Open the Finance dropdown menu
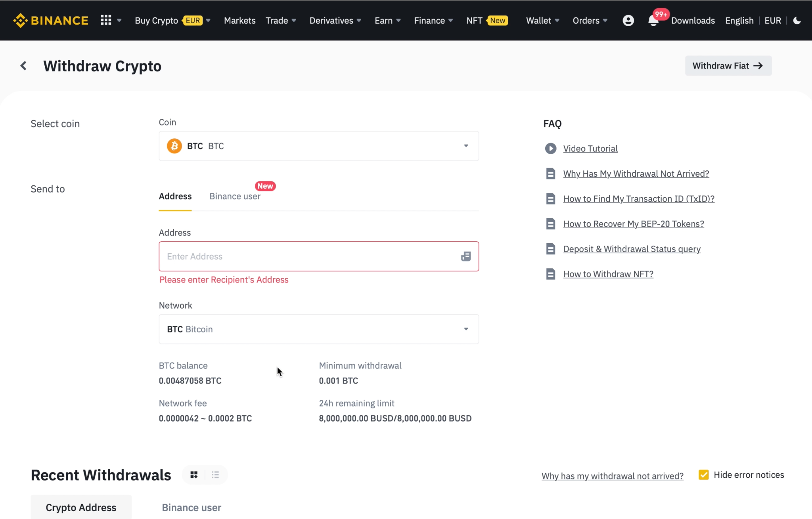812x519 pixels. (x=433, y=21)
